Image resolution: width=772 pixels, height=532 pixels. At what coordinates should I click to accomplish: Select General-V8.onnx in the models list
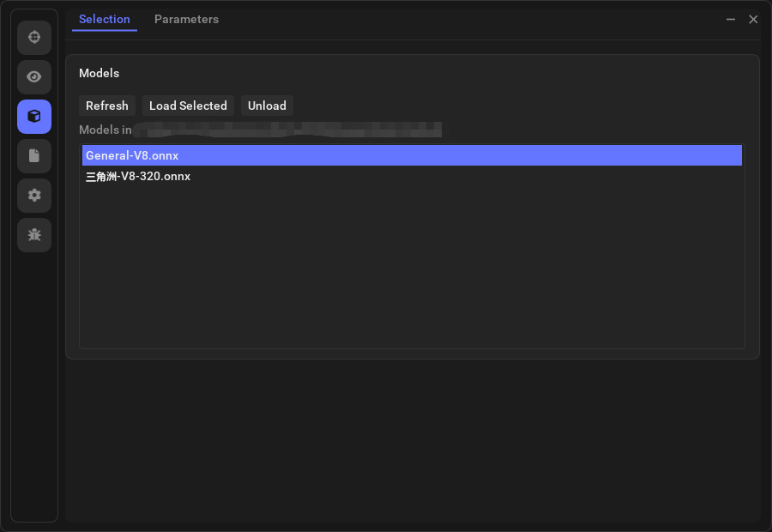click(x=412, y=155)
